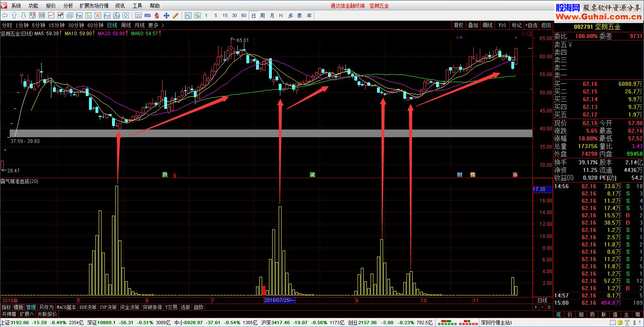This screenshot has width=644, height=327.
Task: Click the 画线 draw line button
Action: [x=488, y=25]
